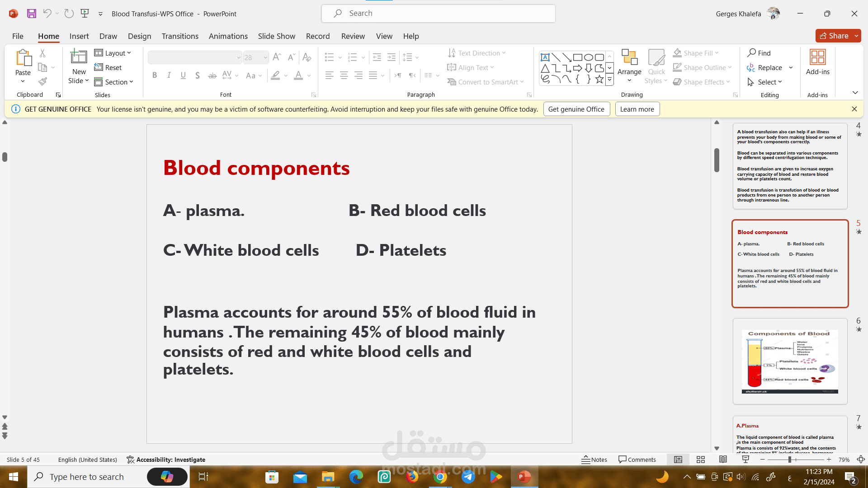This screenshot has width=868, height=488.
Task: Open File Explorer from taskbar
Action: point(328,477)
